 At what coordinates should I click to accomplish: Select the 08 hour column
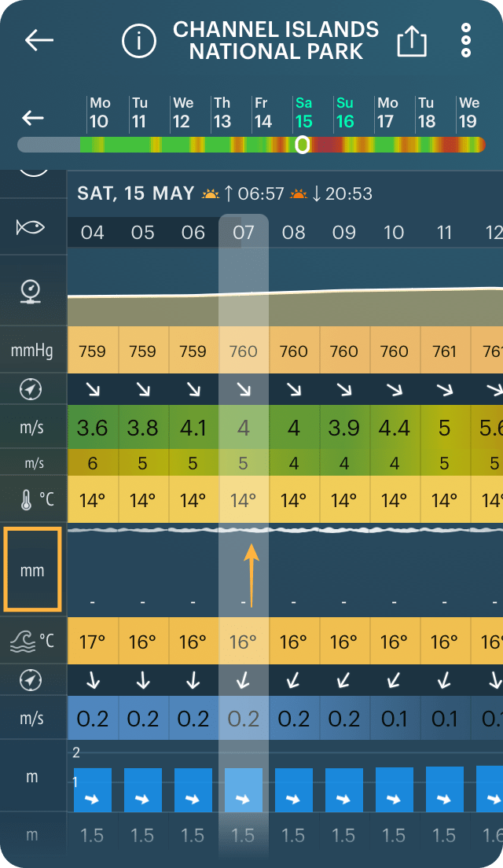tap(293, 232)
